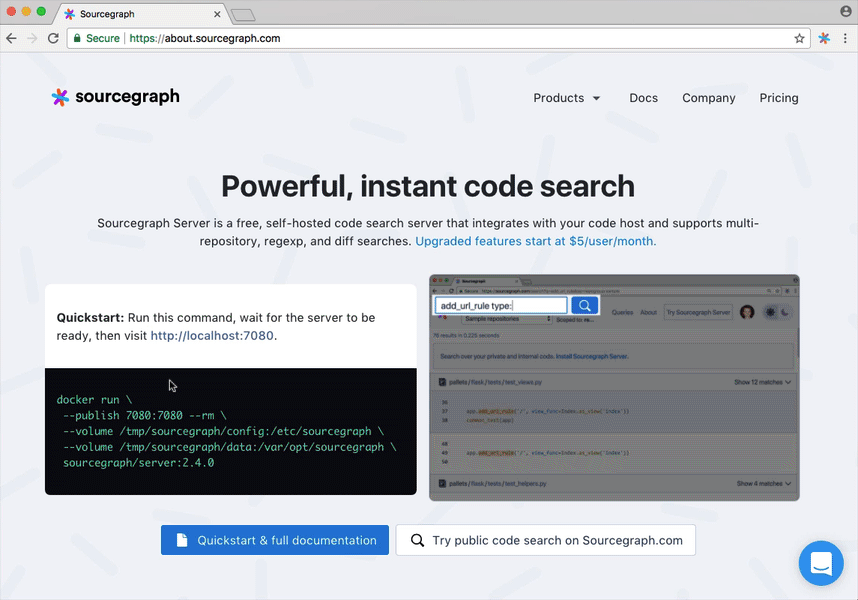
Task: Click the 'Powerful, instant code search' heading
Action: [x=428, y=187]
